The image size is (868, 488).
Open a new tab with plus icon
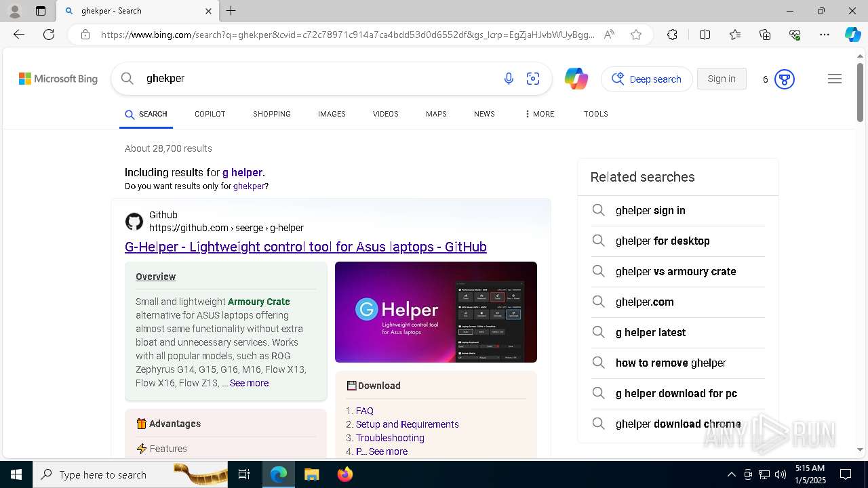pyautogui.click(x=231, y=11)
